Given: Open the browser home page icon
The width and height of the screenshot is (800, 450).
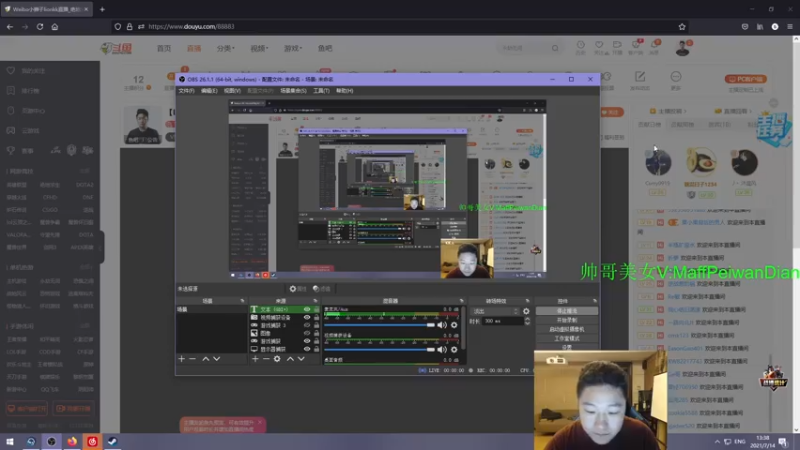Looking at the screenshot, I should (55, 27).
